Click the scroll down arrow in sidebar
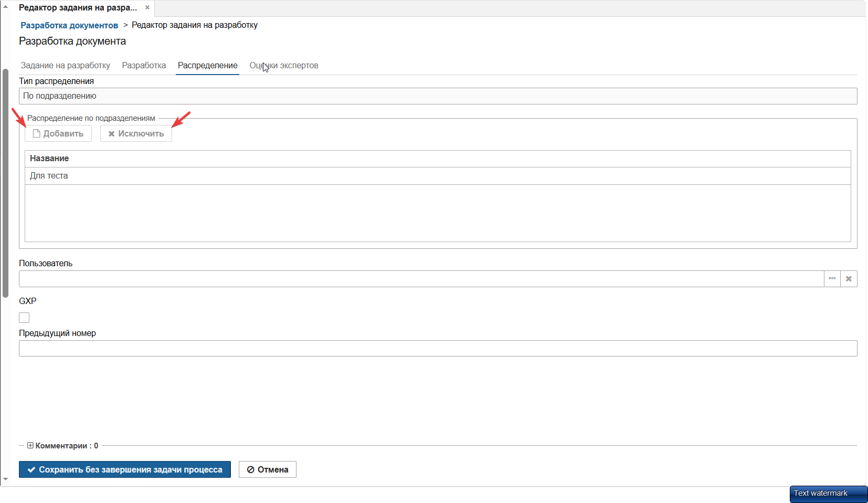 coord(5,479)
